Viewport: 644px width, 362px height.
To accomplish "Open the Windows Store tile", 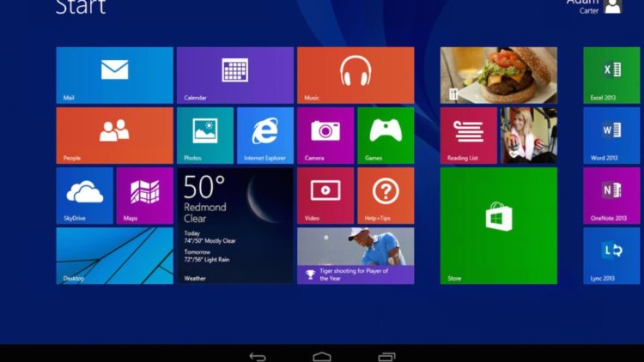I will [x=498, y=225].
